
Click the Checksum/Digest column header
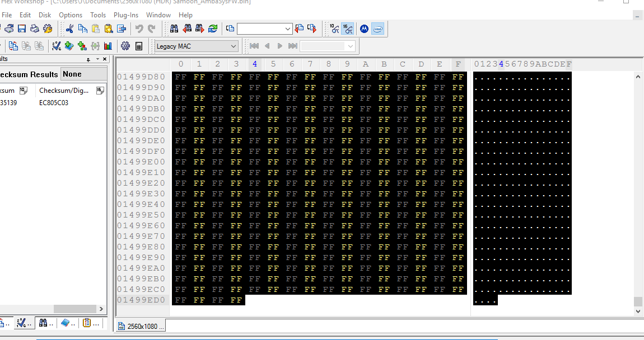coord(64,91)
